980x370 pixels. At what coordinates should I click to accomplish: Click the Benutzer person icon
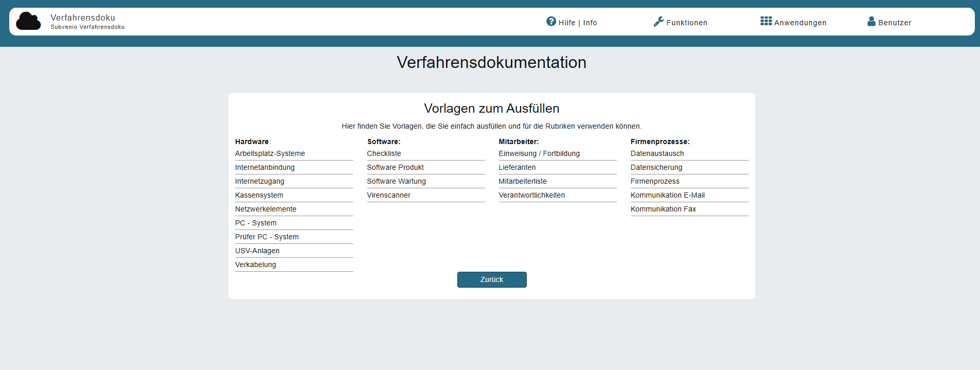(871, 21)
